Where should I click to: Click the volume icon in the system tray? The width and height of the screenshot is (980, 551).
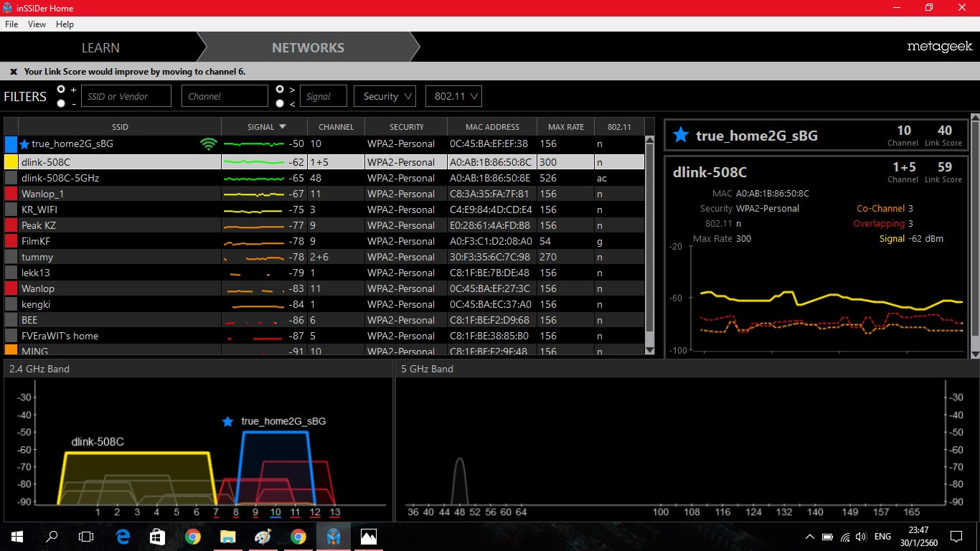tap(861, 537)
